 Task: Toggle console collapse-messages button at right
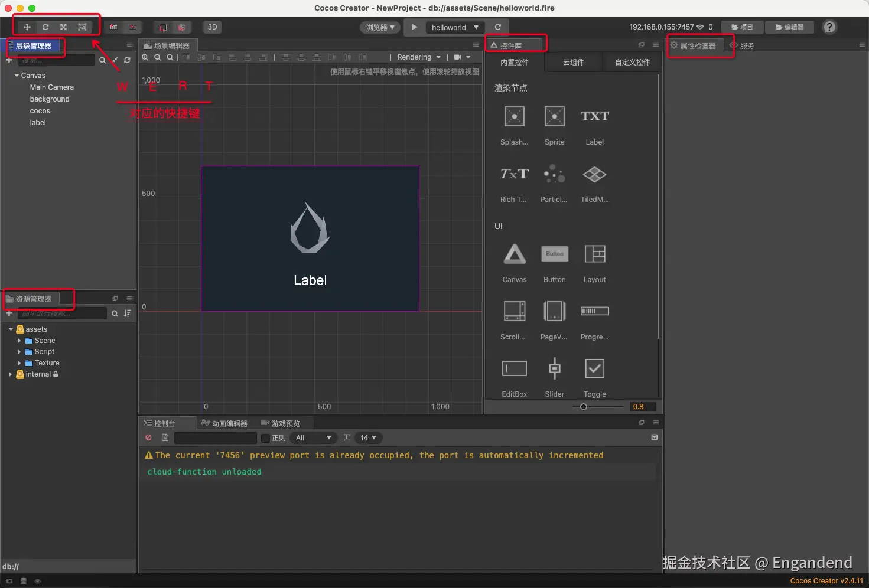tap(655, 437)
